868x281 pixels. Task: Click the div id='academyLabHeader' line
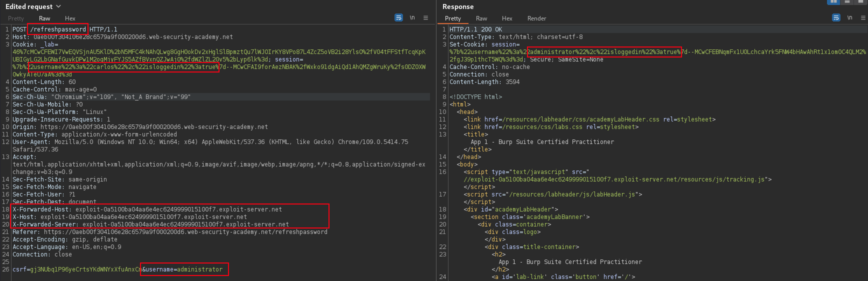(x=510, y=209)
